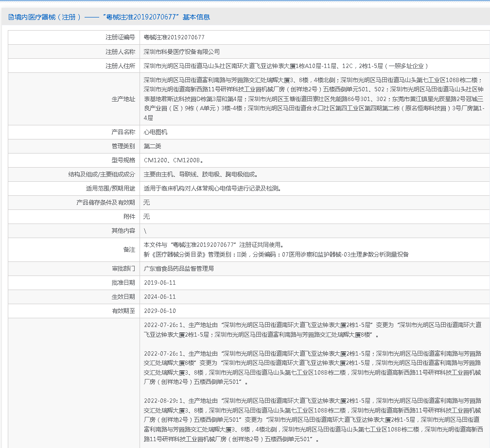The height and width of the screenshot is (448, 490).
Task: Click the structure composition description text
Action: [200, 174]
